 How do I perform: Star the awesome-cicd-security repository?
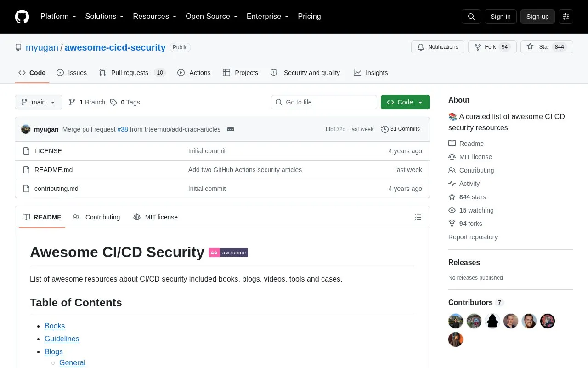pyautogui.click(x=547, y=47)
